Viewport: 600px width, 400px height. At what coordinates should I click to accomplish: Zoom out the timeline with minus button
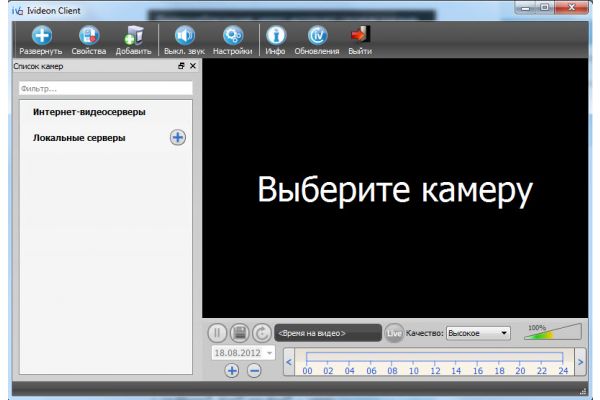tap(254, 371)
